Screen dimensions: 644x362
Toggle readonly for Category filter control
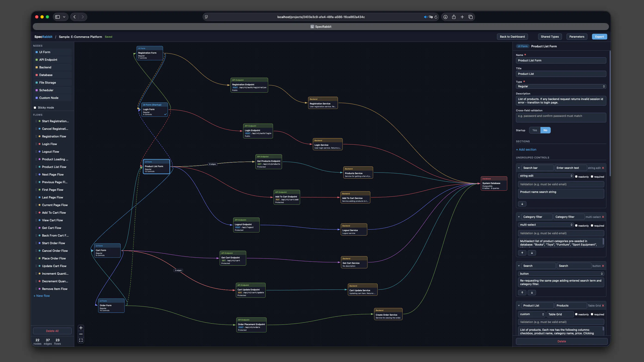[576, 226]
